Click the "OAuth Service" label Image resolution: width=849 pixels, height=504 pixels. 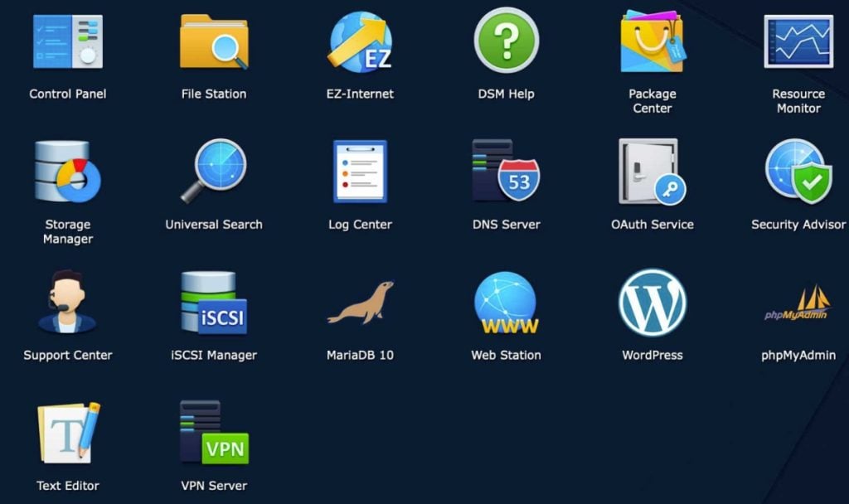653,224
